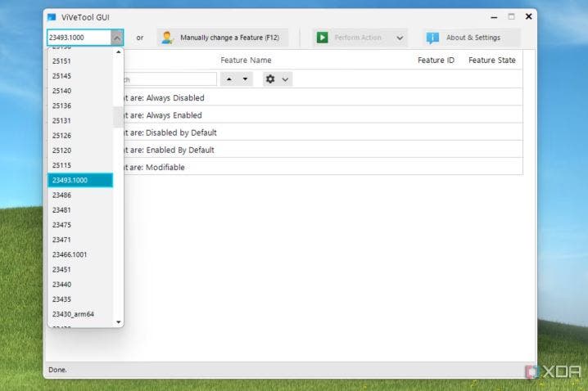Open About & Settings

coord(472,38)
